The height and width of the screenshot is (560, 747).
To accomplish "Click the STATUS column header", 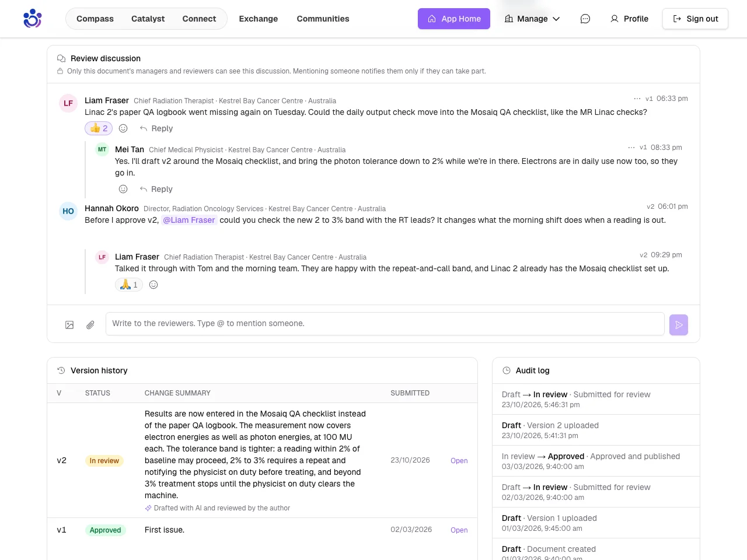I will click(x=97, y=393).
